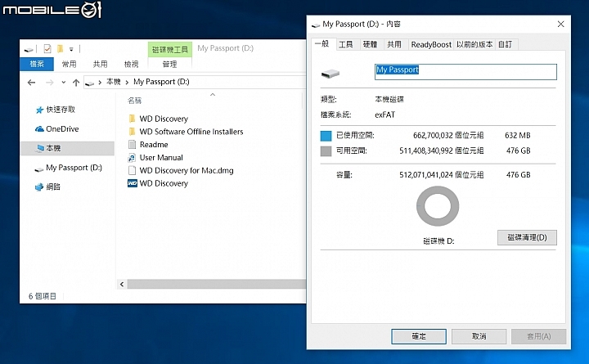Open the 檔案 (File) menu tab

pos(37,64)
